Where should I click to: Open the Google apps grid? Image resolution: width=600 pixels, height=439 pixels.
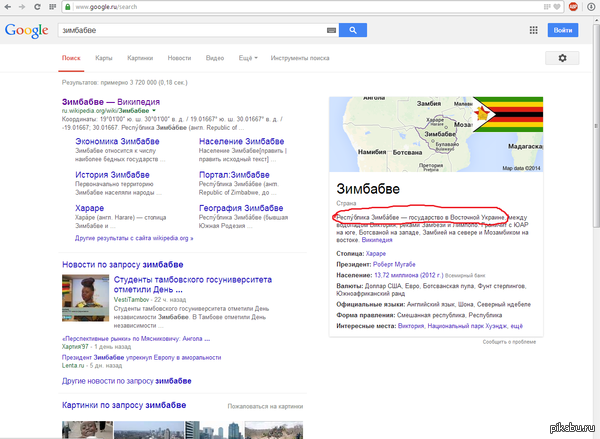coord(533,31)
